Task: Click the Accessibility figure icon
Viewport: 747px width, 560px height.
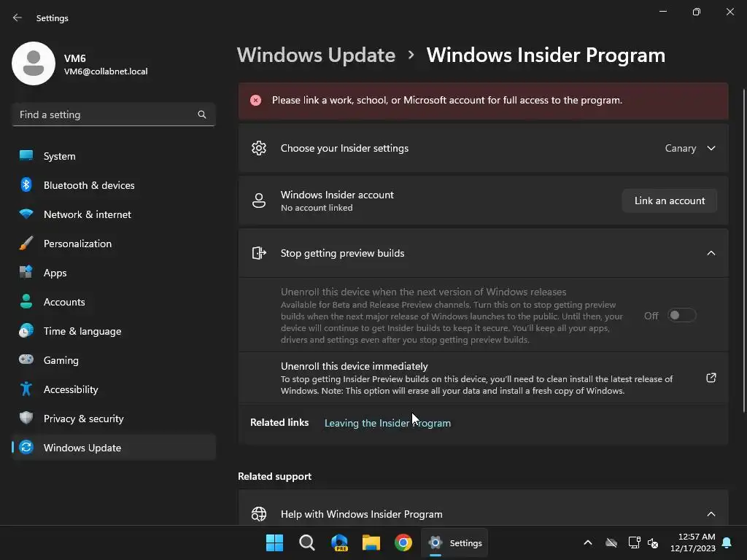Action: point(26,389)
